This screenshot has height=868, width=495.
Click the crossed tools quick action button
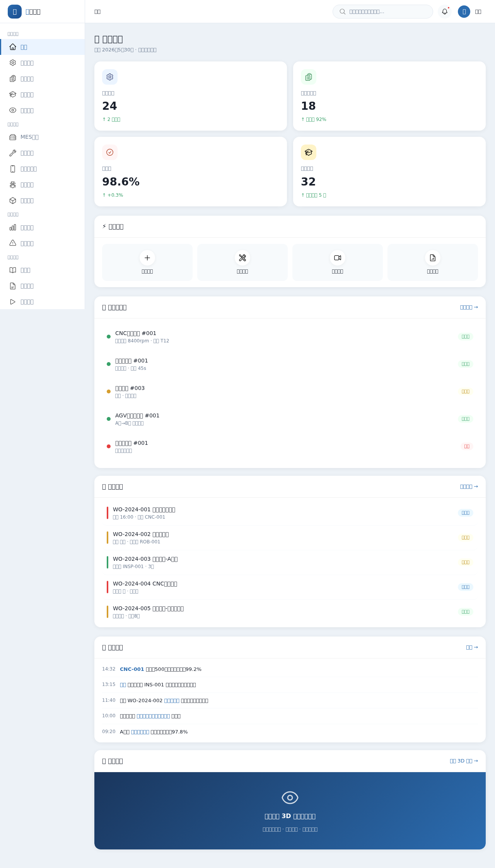pos(242,262)
